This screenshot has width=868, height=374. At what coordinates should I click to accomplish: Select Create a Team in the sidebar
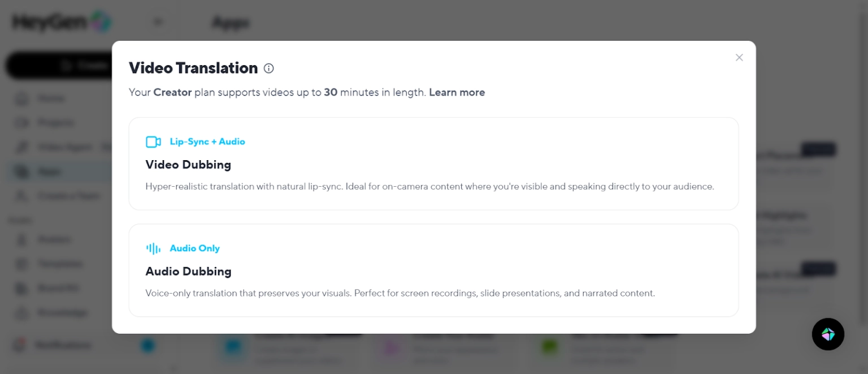point(21,196)
